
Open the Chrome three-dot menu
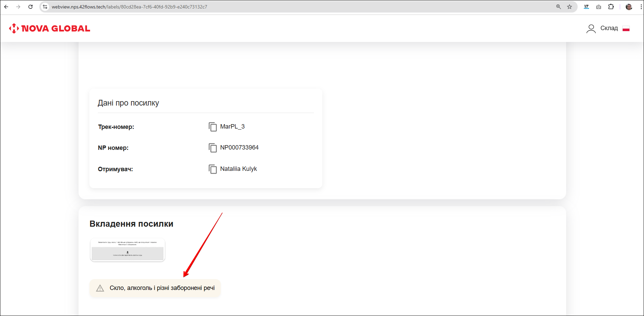(x=641, y=7)
